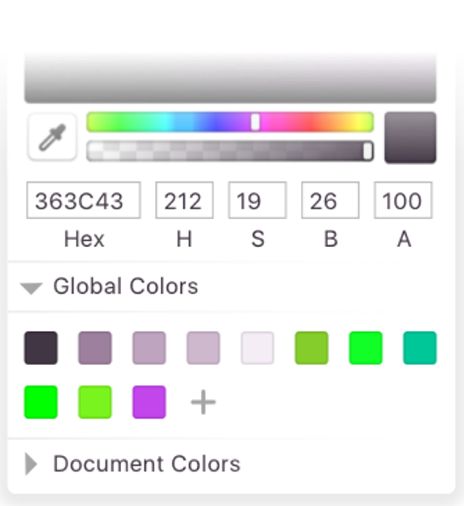Click inside the gray color gradient field
This screenshot has width=464, height=506.
coord(230,77)
